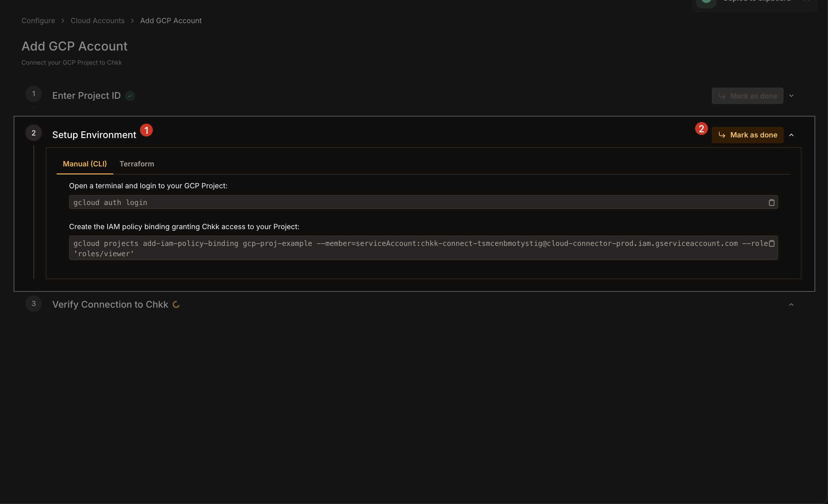
Task: Switch to the Terraform tab
Action: coord(136,163)
